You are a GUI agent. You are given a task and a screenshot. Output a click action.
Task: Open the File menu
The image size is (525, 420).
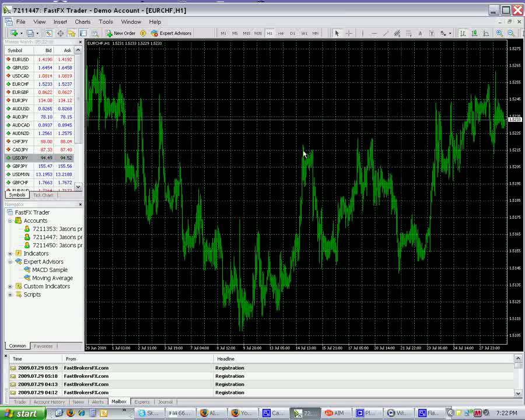point(21,22)
